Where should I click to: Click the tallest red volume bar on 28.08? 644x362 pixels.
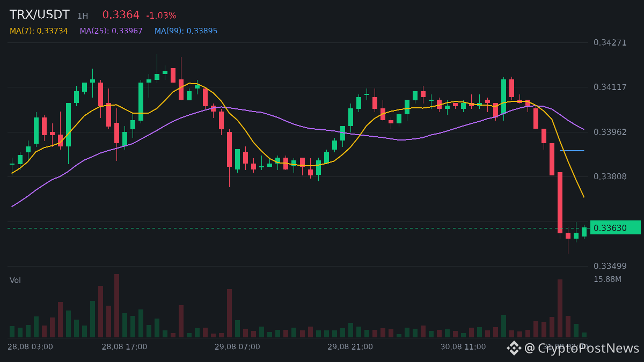click(x=116, y=306)
